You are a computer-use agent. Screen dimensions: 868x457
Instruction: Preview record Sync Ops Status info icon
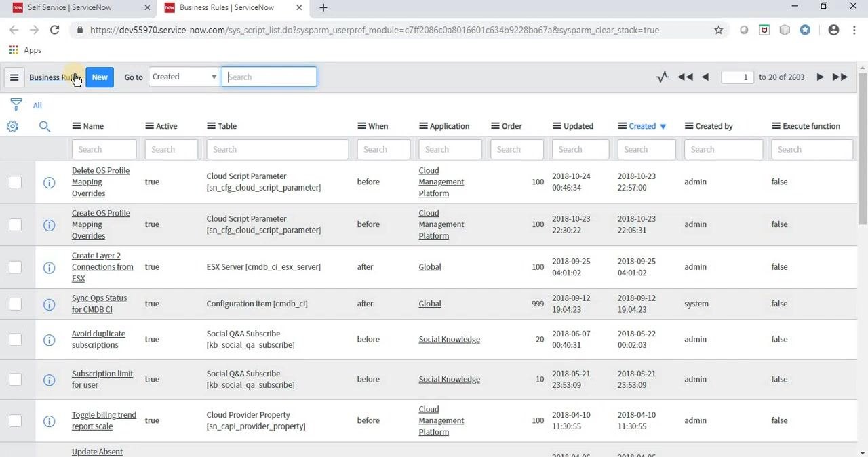click(49, 304)
